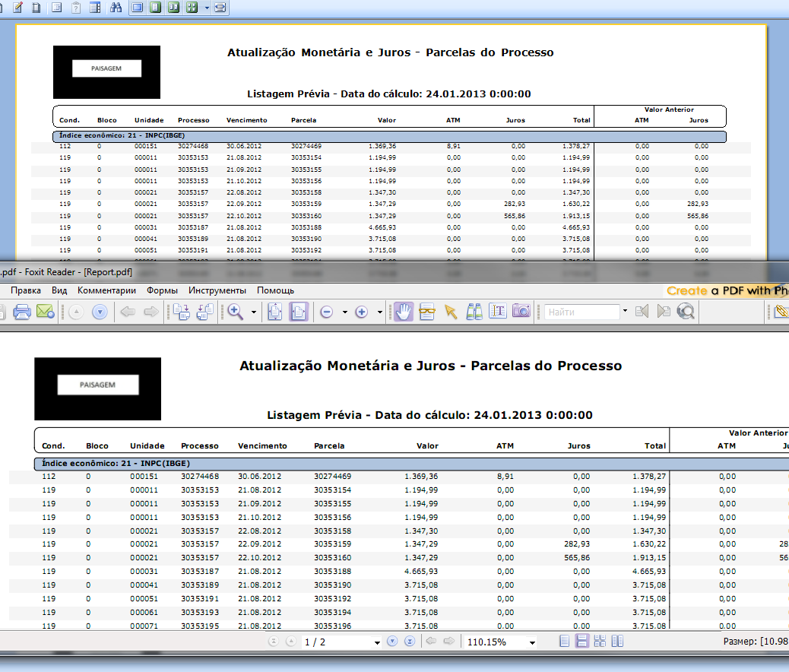Click the edit pencil icon in top window
This screenshot has height=672, width=789.
tap(17, 8)
